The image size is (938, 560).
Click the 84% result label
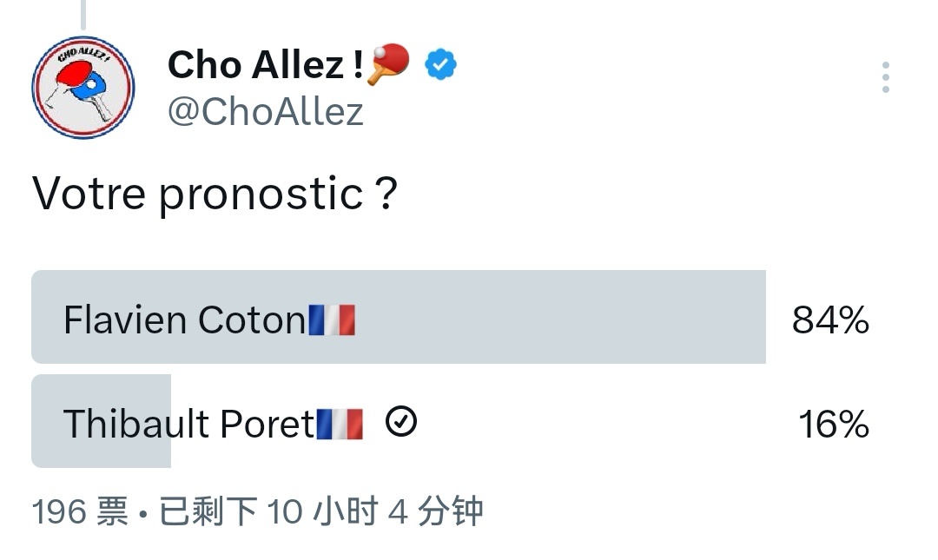830,320
